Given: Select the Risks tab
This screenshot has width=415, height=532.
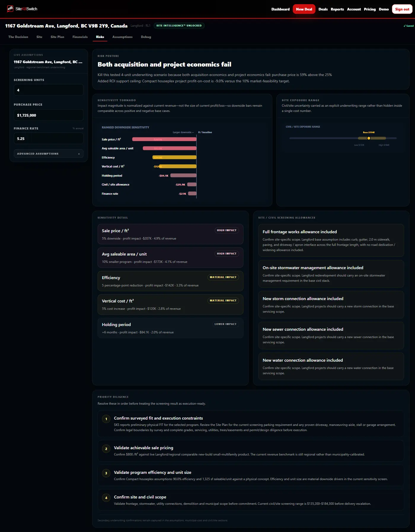Looking at the screenshot, I should pos(100,37).
